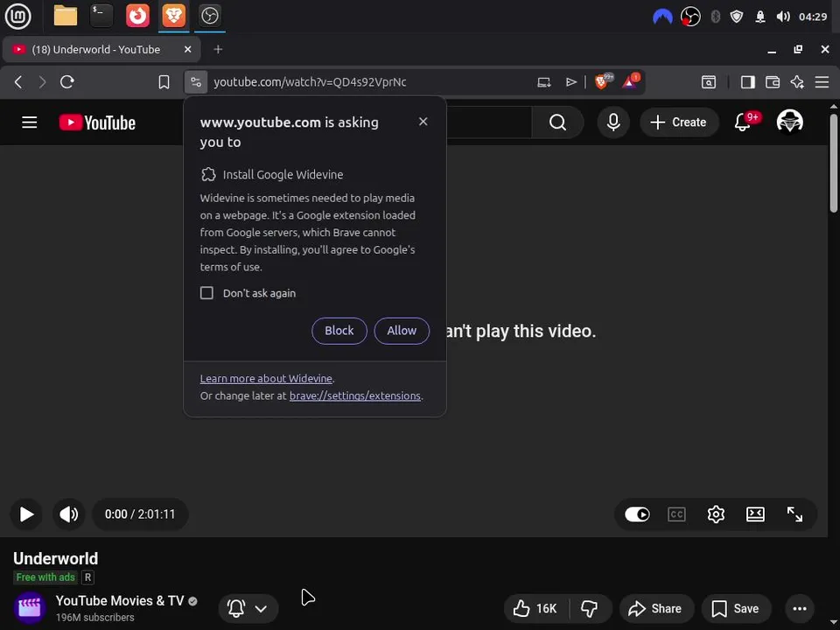
Task: Click the NordVPN tray icon
Action: tap(662, 17)
